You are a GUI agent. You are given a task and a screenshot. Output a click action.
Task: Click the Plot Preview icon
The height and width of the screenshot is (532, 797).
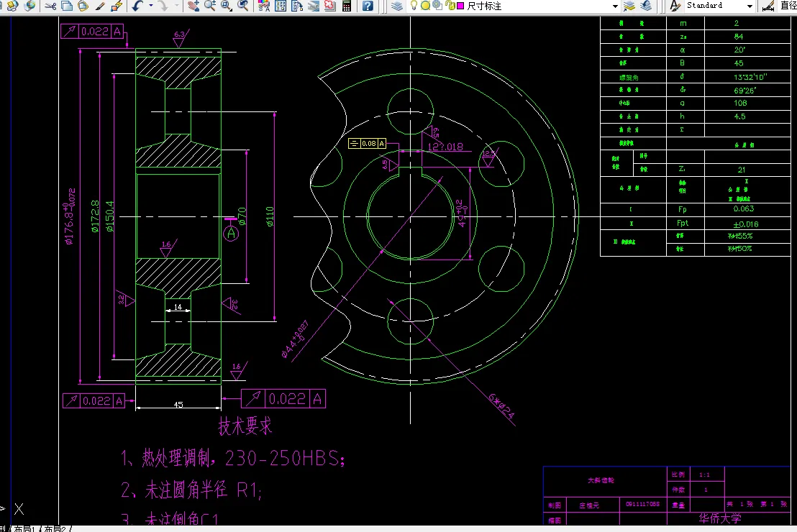coord(12,6)
